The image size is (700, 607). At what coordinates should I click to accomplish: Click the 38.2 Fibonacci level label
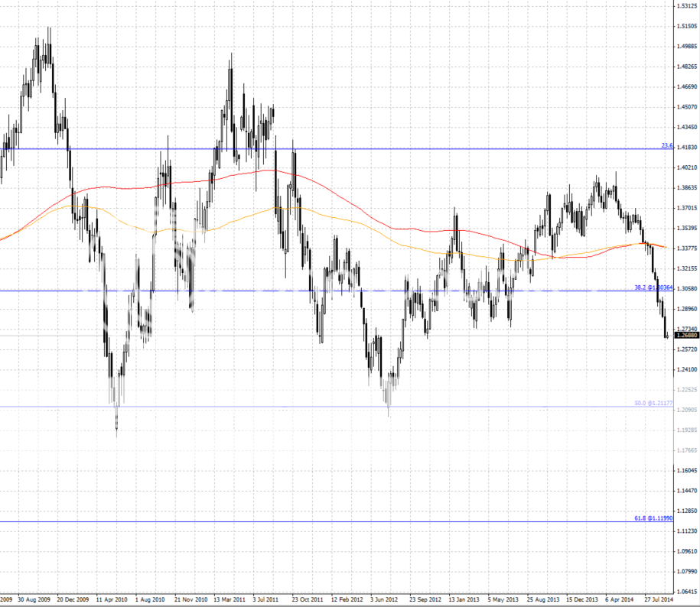653,287
